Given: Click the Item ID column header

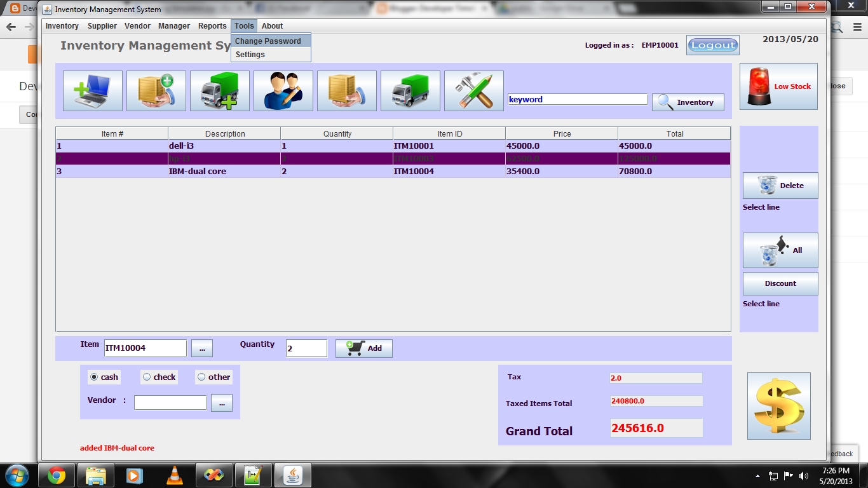Looking at the screenshot, I should click(x=449, y=133).
